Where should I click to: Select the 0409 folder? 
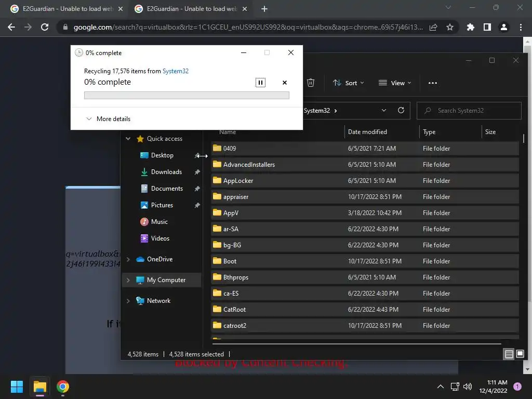(365, 148)
